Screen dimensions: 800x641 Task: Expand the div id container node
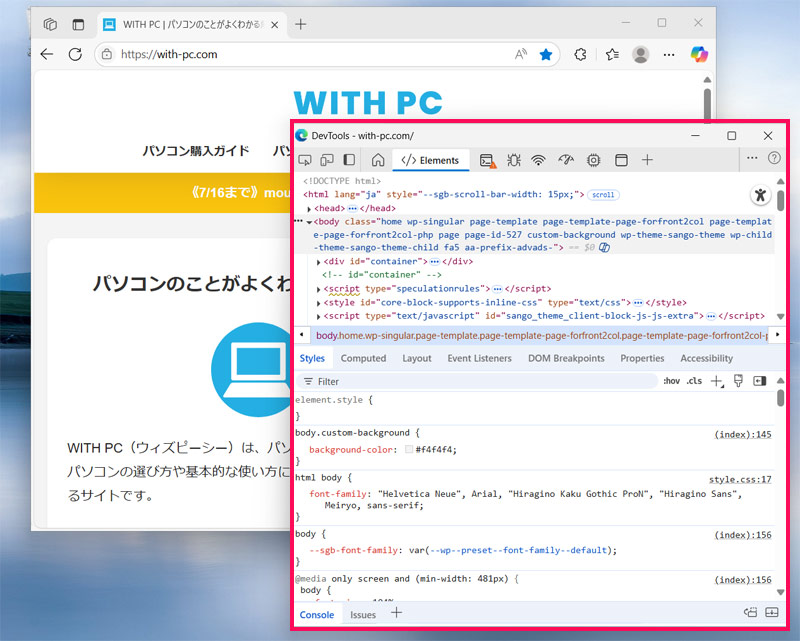tap(318, 262)
